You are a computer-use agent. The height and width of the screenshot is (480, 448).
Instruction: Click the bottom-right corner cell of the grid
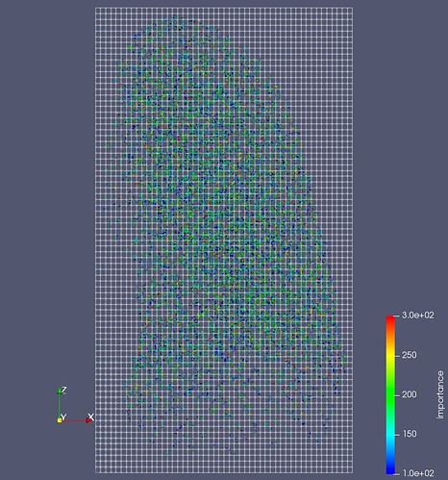pyautogui.click(x=350, y=470)
